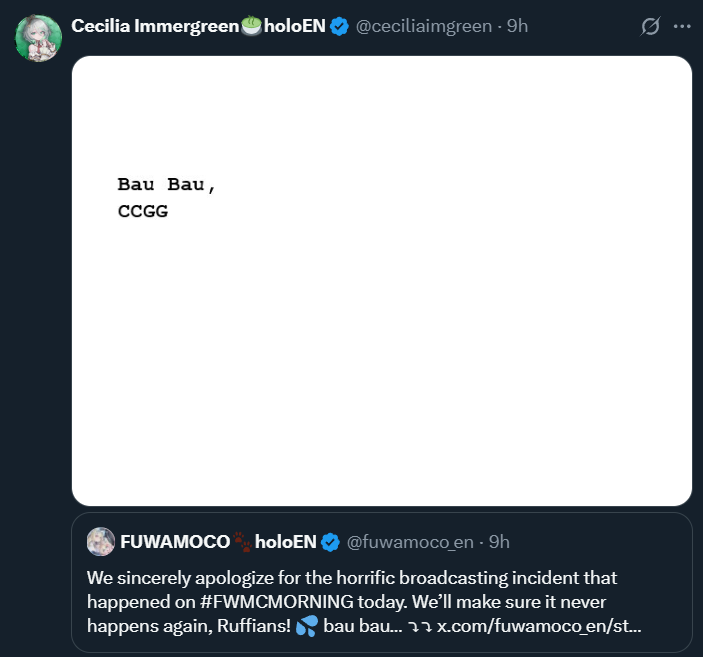Click the Grok explain-post icon
Image resolution: width=703 pixels, height=657 pixels.
point(650,26)
